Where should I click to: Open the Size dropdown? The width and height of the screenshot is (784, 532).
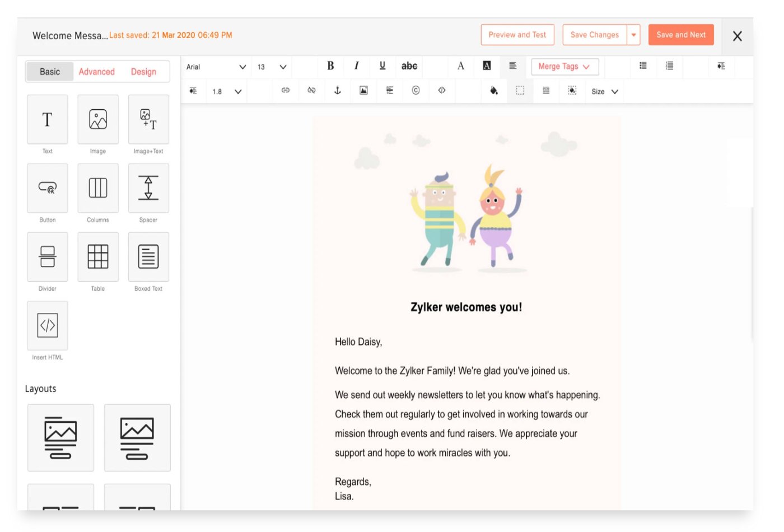(x=605, y=91)
